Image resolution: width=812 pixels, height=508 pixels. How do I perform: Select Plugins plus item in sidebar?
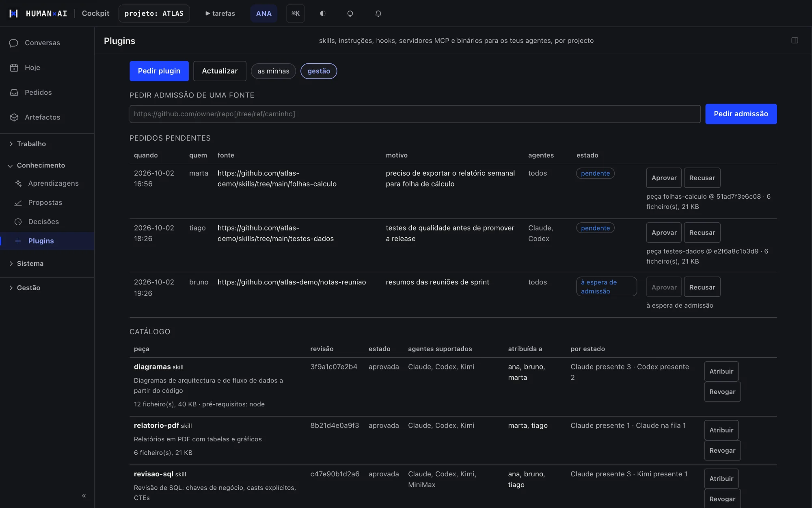47,241
